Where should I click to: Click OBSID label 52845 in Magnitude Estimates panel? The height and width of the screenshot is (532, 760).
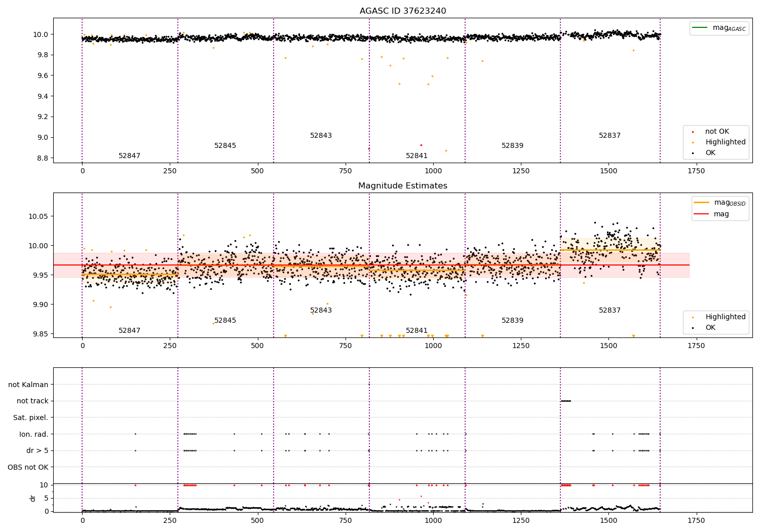225,321
